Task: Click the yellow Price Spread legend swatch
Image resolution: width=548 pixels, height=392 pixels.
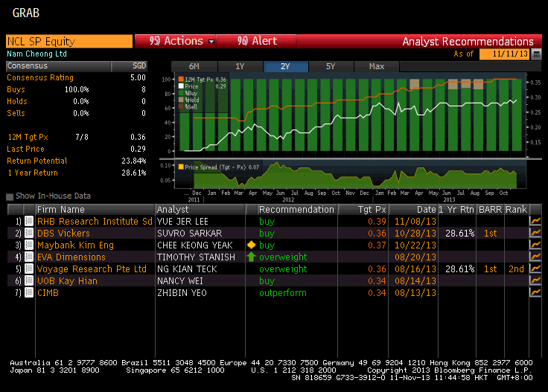Action: point(181,167)
